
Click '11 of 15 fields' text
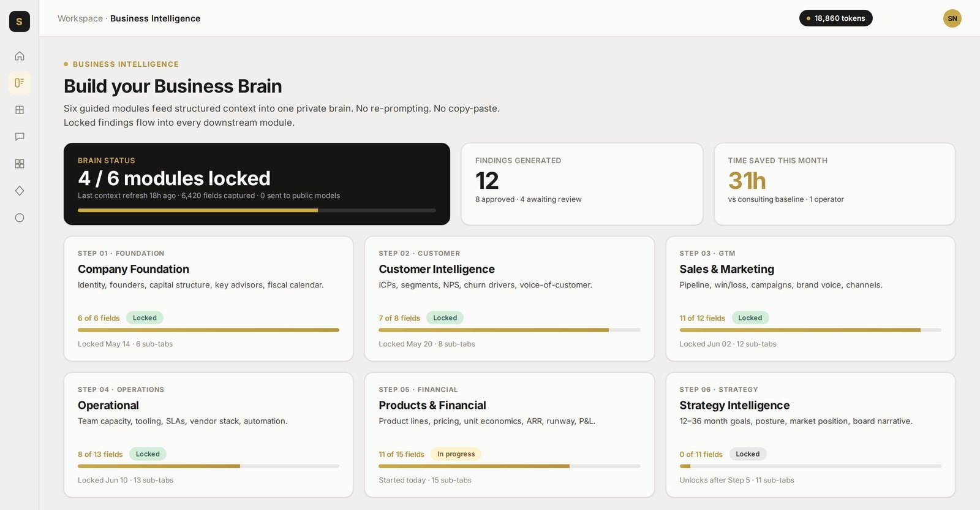point(401,454)
